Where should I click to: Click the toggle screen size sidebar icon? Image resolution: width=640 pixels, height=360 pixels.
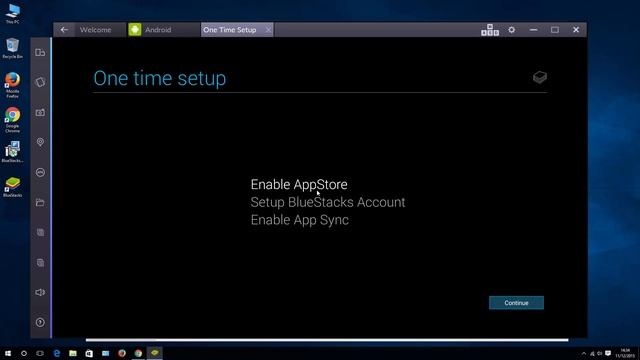click(x=40, y=52)
